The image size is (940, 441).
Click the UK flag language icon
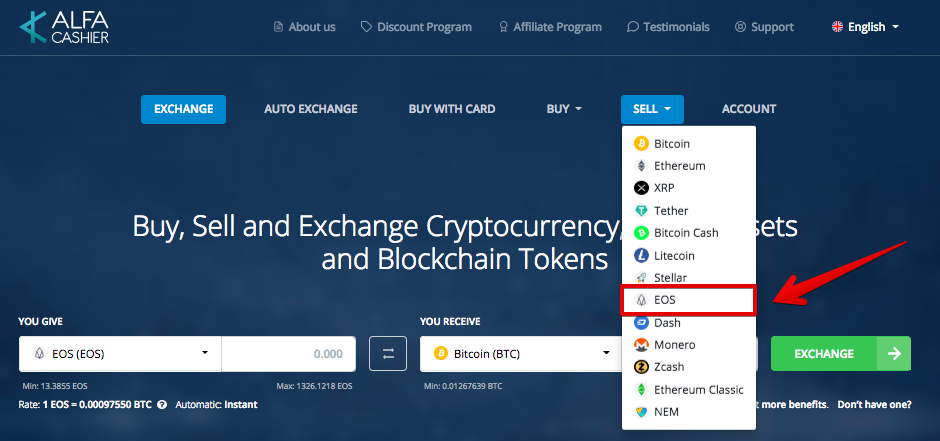pos(837,27)
